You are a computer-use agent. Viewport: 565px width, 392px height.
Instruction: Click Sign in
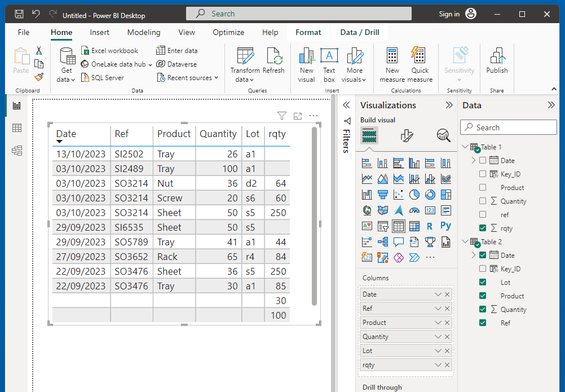point(449,14)
